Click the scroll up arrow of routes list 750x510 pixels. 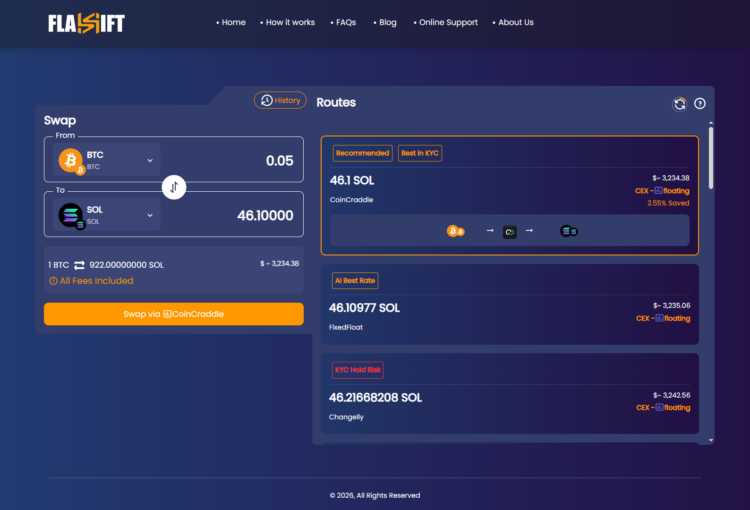(x=711, y=123)
